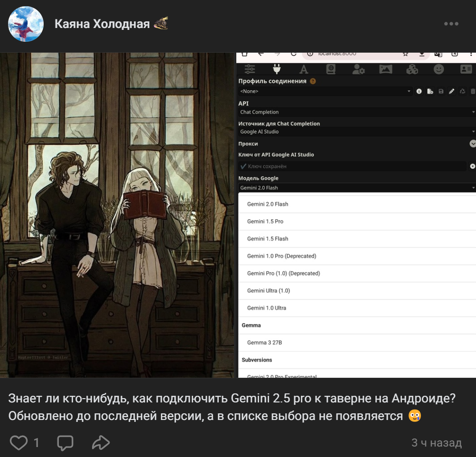Click post text about Gemini 2.5 pro
This screenshot has width=476, height=457.
(232, 407)
